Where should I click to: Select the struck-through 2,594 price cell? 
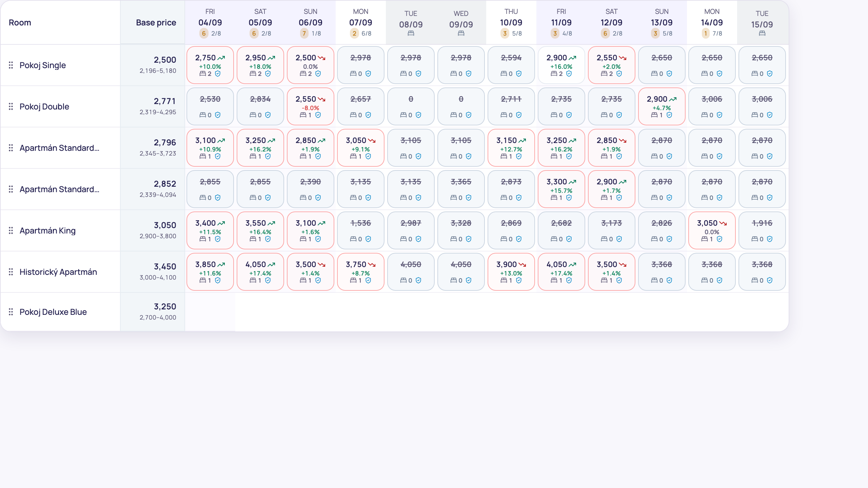511,65
